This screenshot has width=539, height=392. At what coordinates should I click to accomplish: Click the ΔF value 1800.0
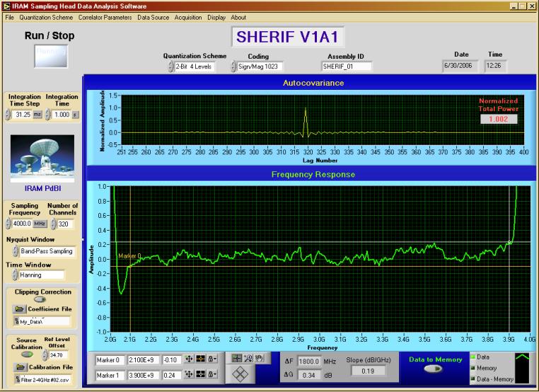(308, 362)
